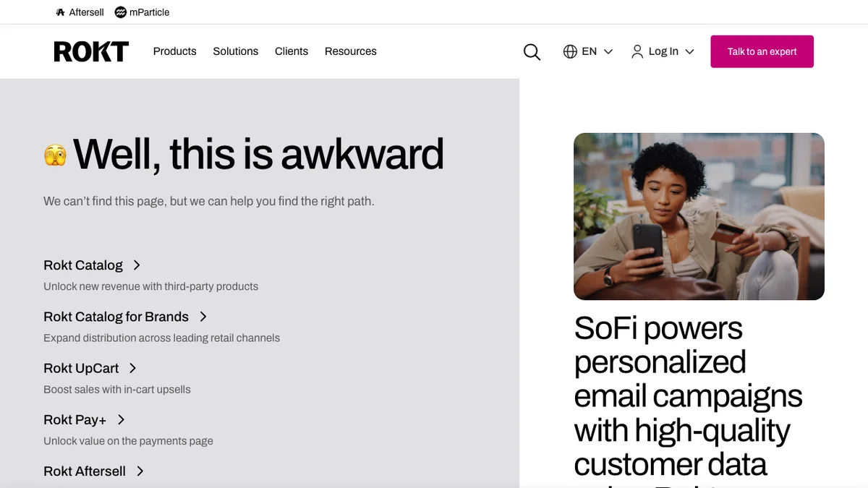The image size is (868, 488).
Task: Click the arrow next to Rokt Pay+
Action: (x=121, y=419)
